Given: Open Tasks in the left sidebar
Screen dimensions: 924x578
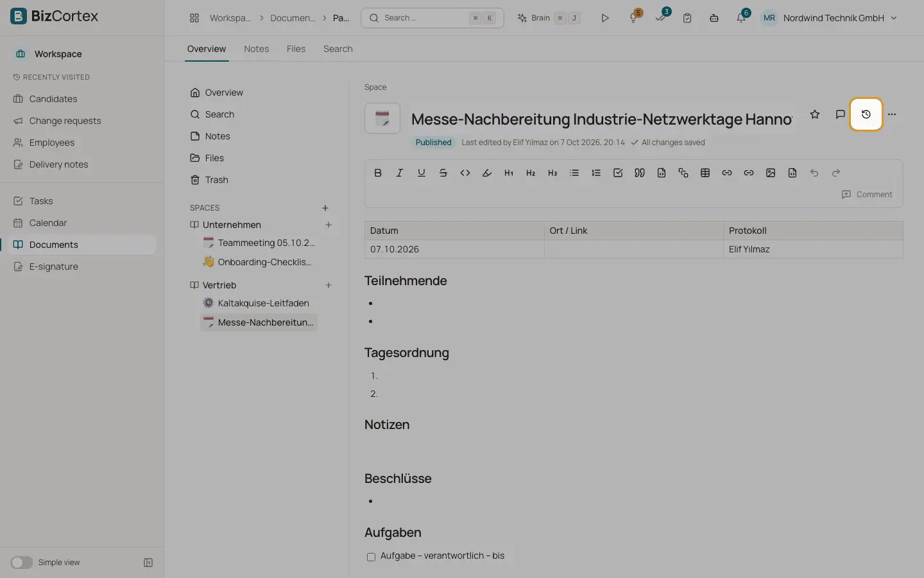Looking at the screenshot, I should 82,201.
